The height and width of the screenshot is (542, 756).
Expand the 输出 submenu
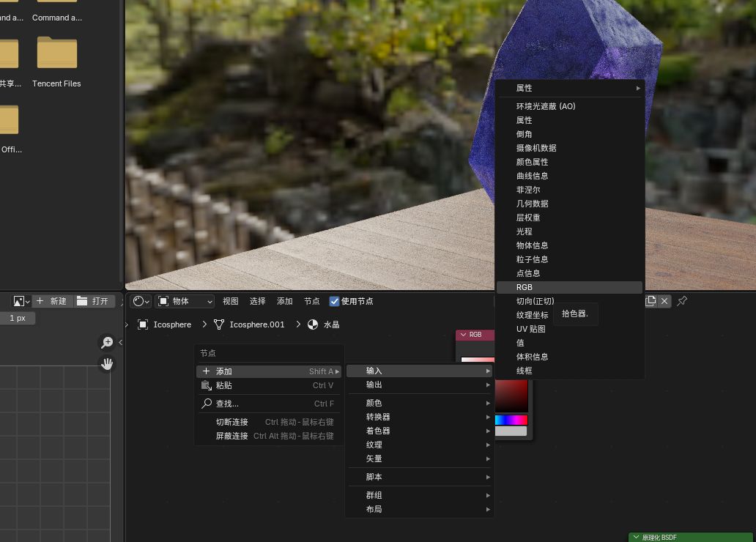point(420,385)
